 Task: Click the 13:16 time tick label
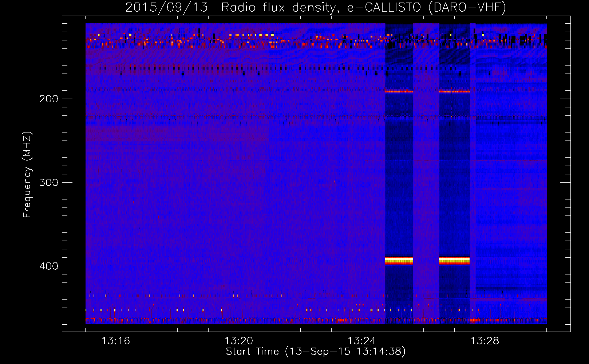116,341
